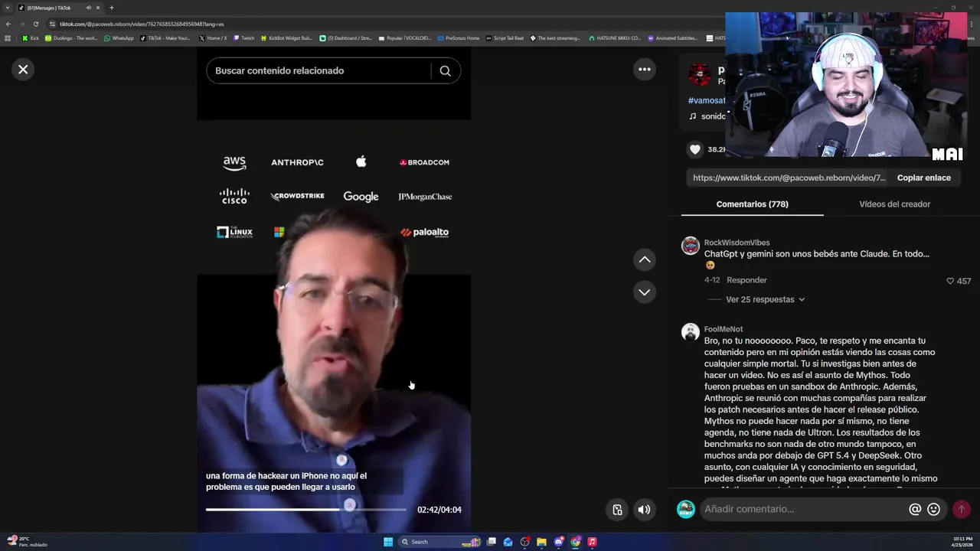Go to the previous video with up arrow
980x551 pixels.
tap(645, 260)
